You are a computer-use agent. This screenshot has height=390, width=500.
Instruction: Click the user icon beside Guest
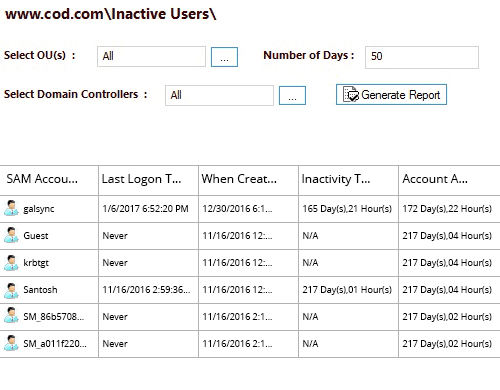11,235
